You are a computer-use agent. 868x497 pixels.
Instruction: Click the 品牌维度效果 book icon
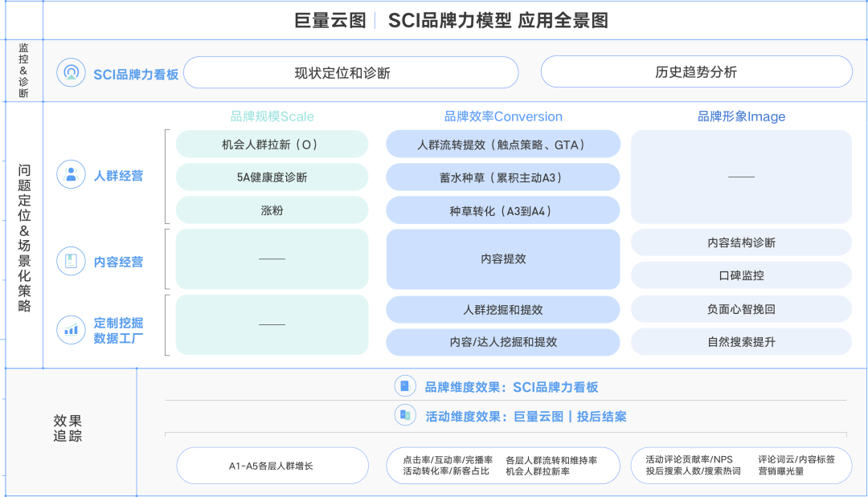[x=405, y=386]
